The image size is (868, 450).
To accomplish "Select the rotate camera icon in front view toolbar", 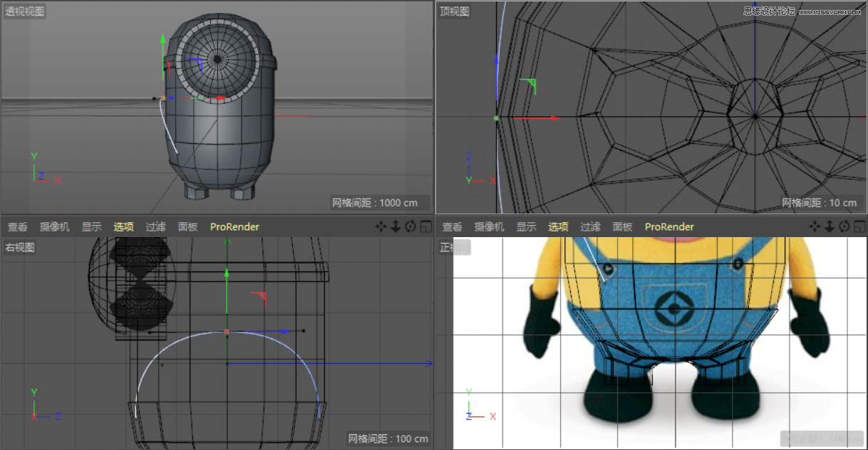I will tap(843, 226).
